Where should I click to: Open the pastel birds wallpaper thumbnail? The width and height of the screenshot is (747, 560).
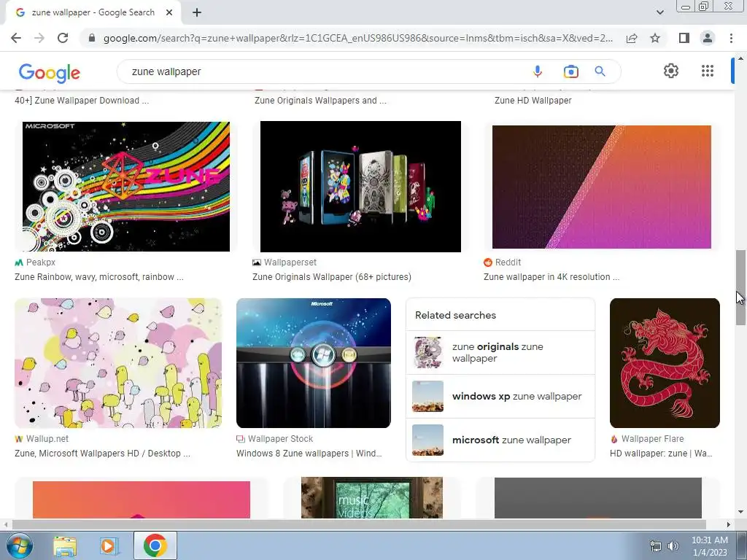point(118,363)
